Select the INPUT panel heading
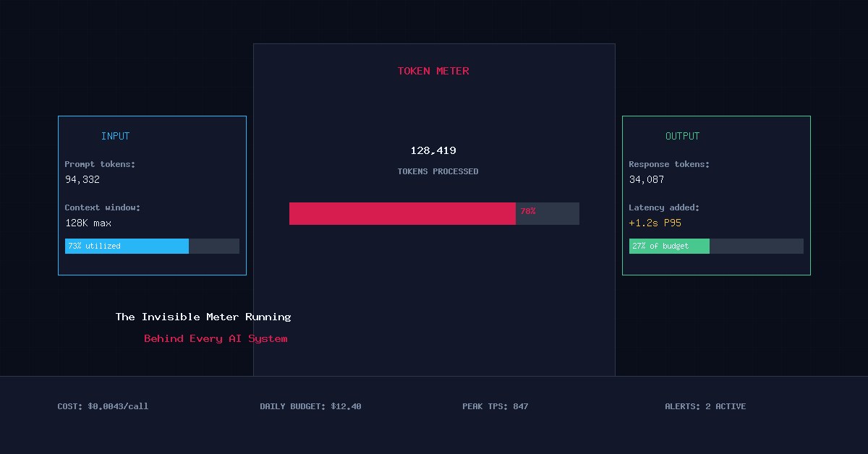 [115, 136]
